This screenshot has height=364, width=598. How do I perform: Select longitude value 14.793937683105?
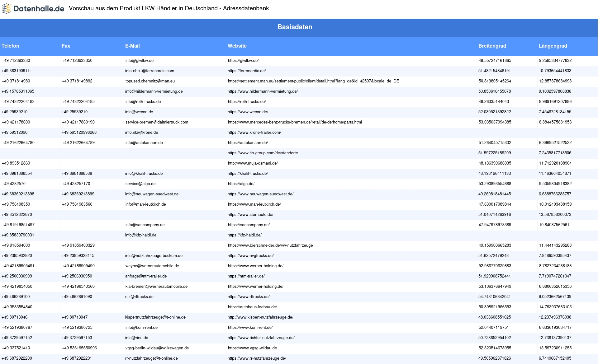pyautogui.click(x=555, y=307)
